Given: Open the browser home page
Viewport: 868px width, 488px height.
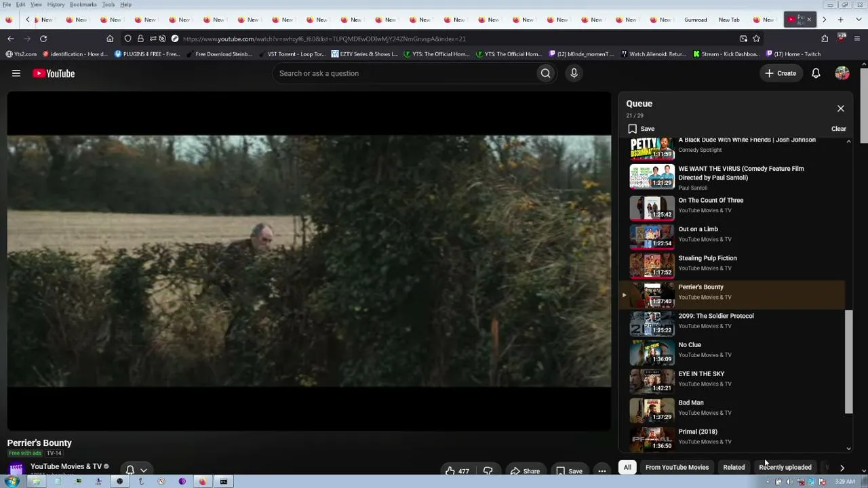Looking at the screenshot, I should (x=110, y=39).
